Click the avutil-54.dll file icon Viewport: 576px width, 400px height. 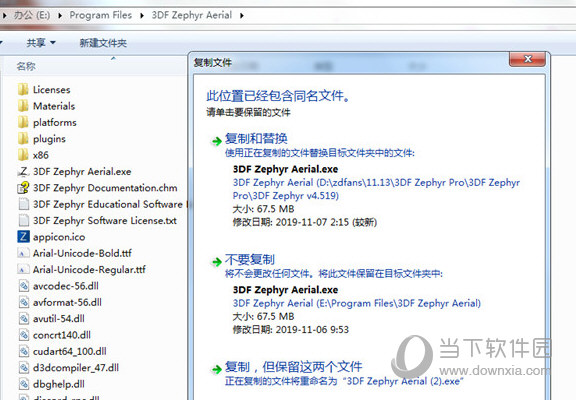pos(24,318)
